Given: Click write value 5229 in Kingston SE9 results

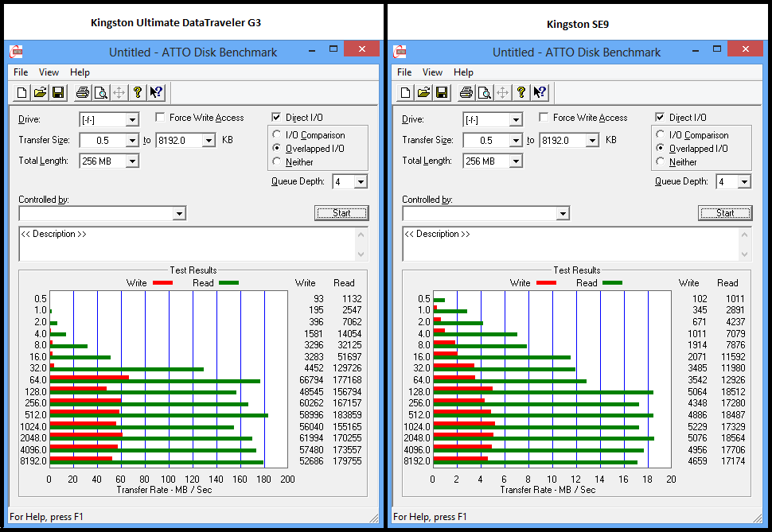Looking at the screenshot, I should (x=697, y=427).
